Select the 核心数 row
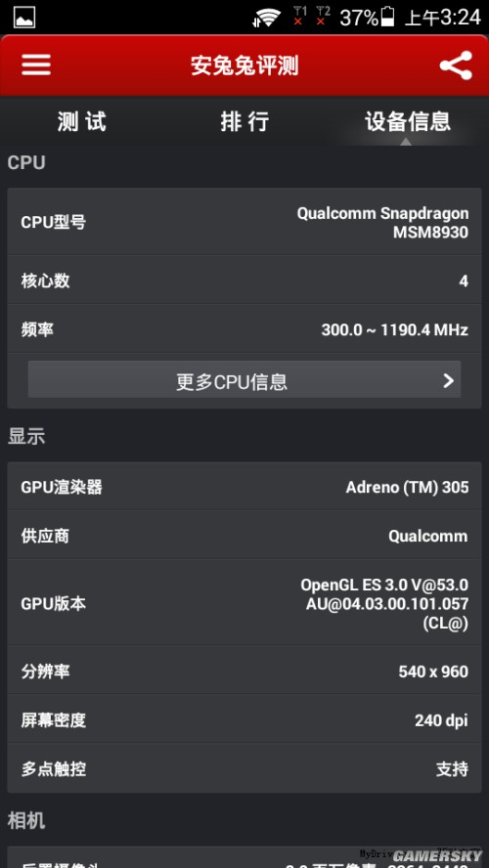This screenshot has width=489, height=868. [244, 281]
